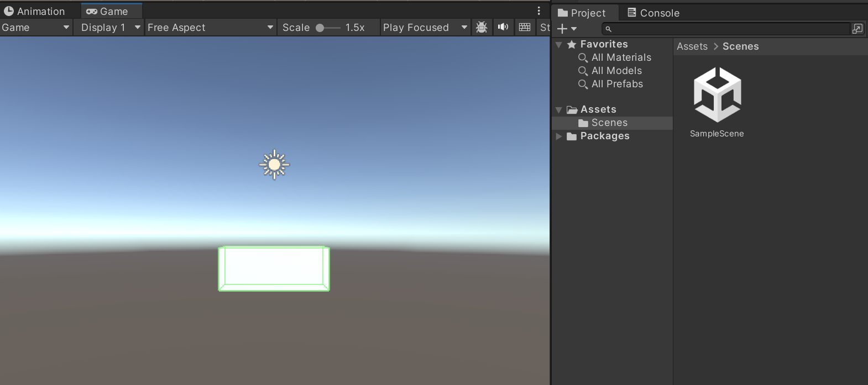This screenshot has width=868, height=385.
Task: Click the green outlined box object
Action: 274,268
